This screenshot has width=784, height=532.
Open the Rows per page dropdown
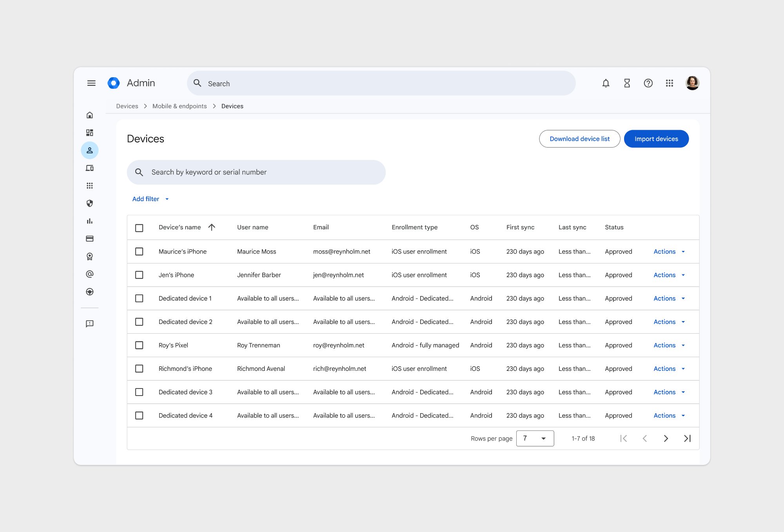point(535,438)
